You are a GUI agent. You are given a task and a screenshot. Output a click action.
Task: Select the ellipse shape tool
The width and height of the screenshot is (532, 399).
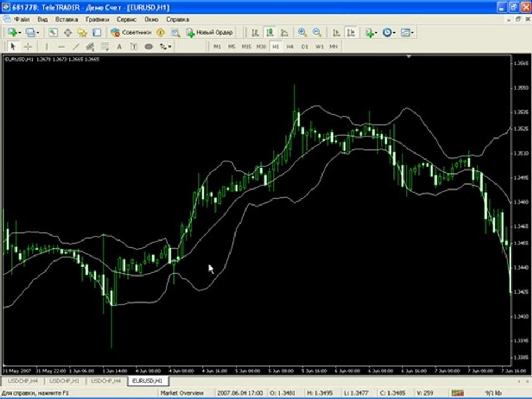click(149, 47)
